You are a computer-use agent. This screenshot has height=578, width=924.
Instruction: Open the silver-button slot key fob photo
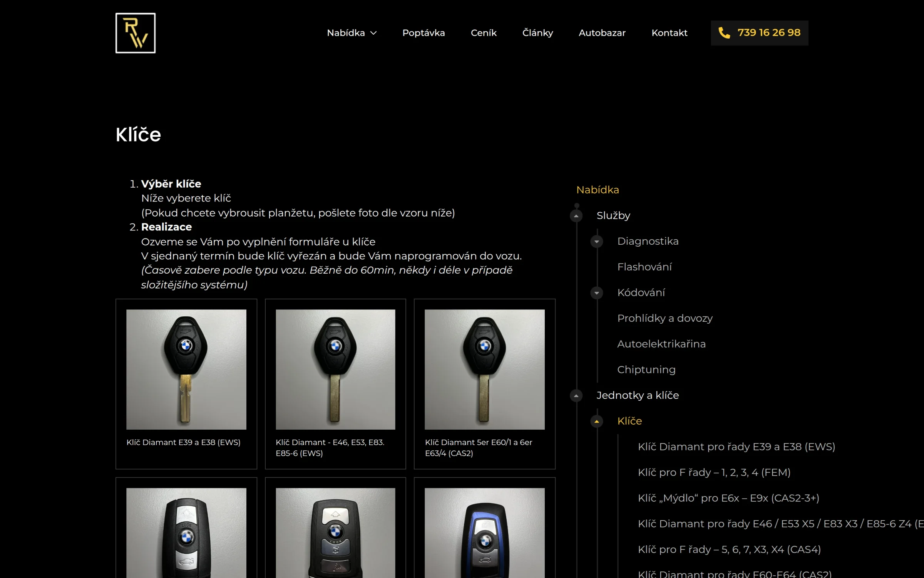tap(186, 533)
